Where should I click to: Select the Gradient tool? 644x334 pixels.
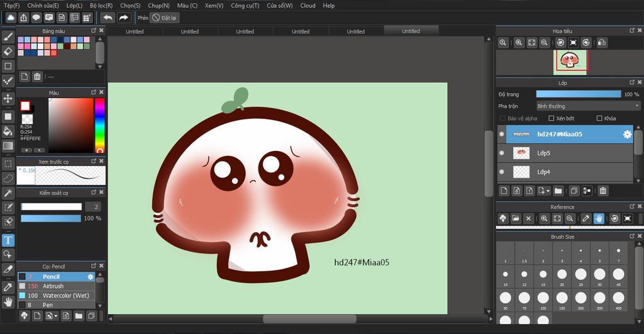[x=8, y=146]
